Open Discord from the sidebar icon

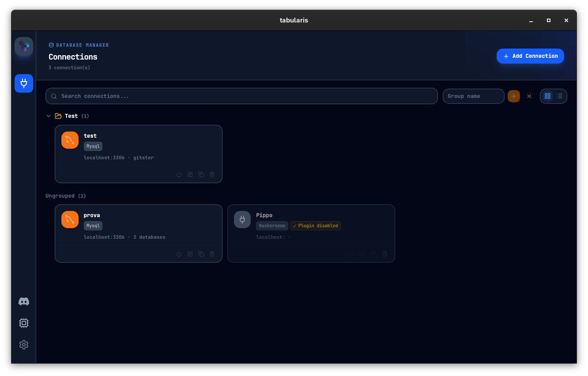click(x=24, y=301)
